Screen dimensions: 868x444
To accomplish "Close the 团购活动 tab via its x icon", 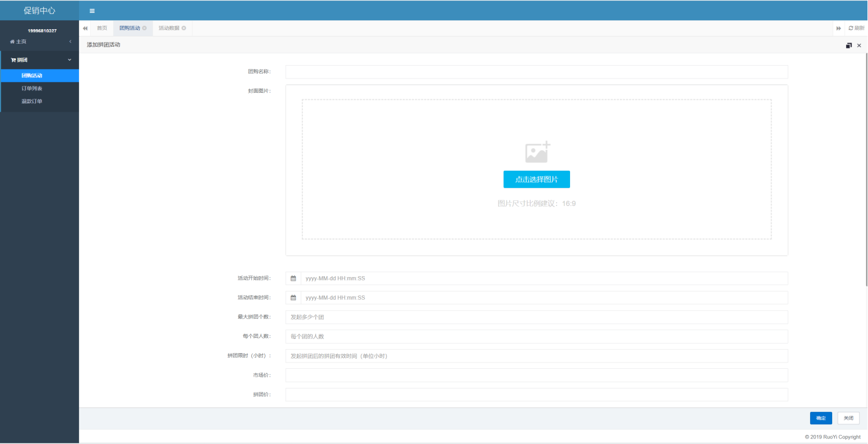I will coord(144,28).
